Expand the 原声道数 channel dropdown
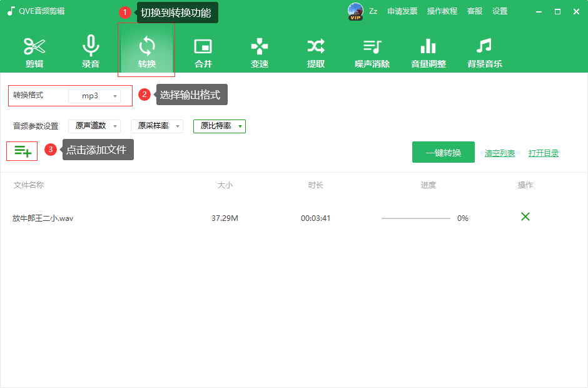 point(94,125)
